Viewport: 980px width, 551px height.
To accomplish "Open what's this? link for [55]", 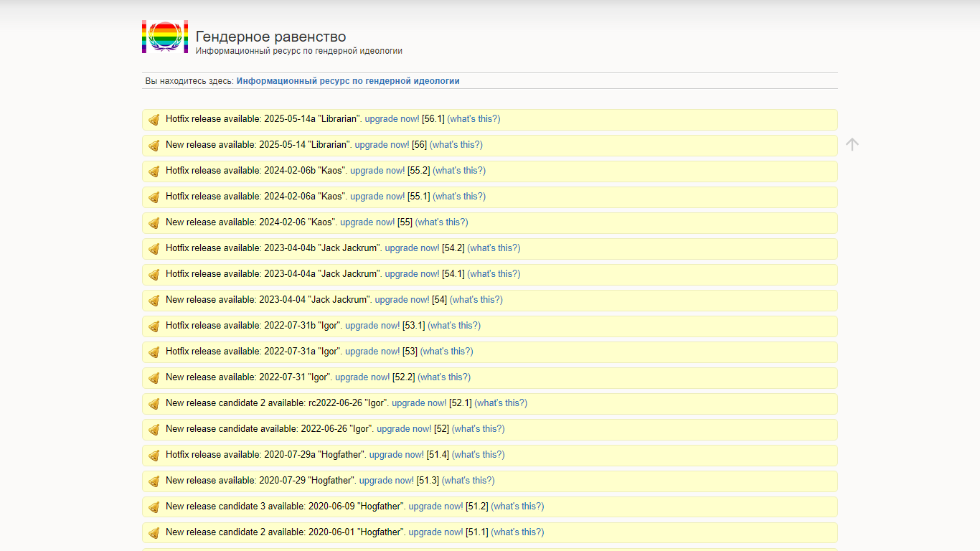I will click(442, 222).
